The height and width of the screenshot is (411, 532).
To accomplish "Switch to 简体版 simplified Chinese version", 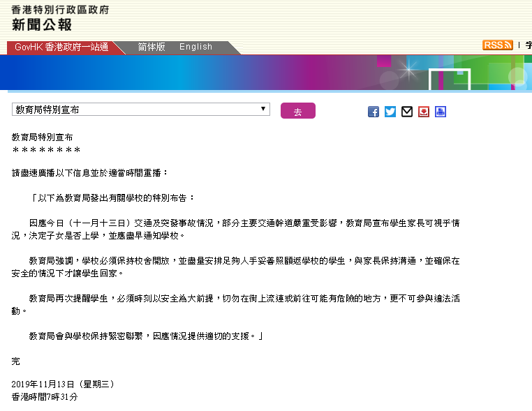I will tap(152, 47).
